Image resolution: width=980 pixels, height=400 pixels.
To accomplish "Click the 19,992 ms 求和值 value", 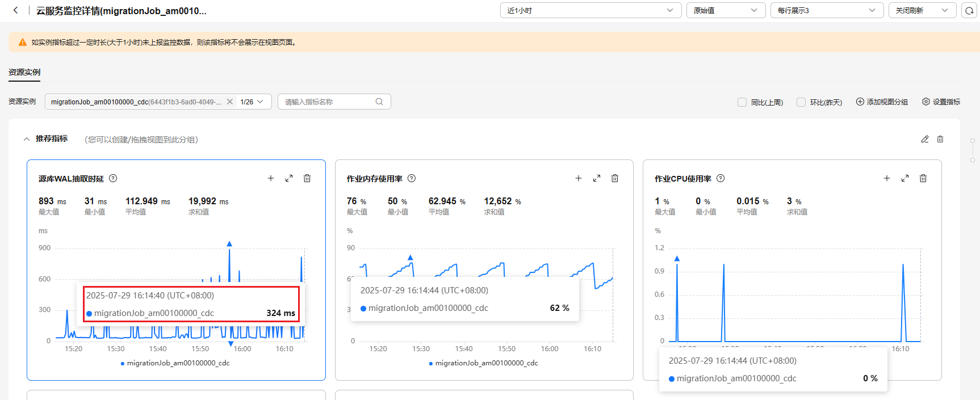I will click(208, 201).
